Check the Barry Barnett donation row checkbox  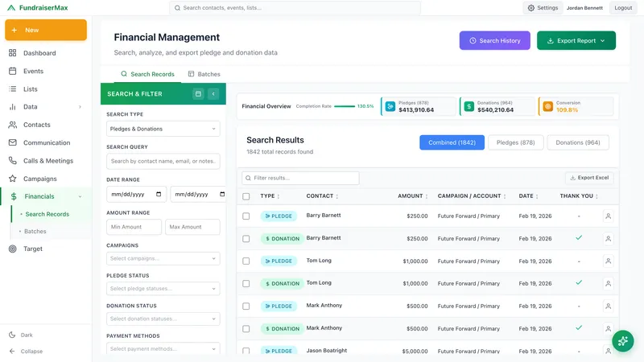246,238
